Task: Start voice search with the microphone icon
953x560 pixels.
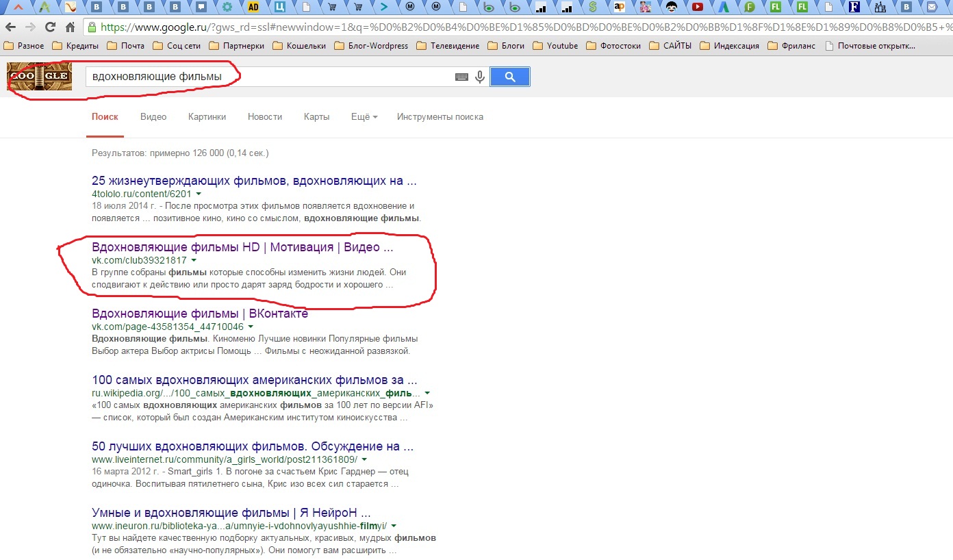Action: click(x=480, y=77)
